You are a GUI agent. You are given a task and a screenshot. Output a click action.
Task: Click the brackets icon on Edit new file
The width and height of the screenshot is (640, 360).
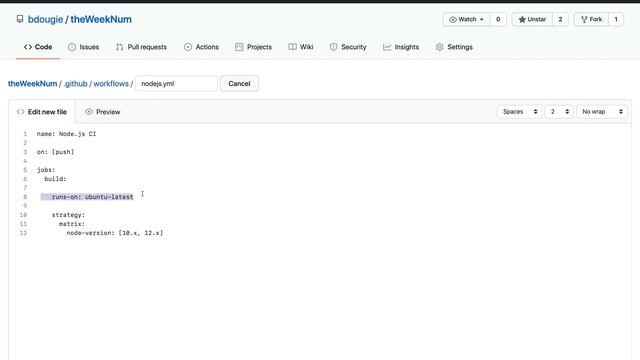click(x=20, y=112)
